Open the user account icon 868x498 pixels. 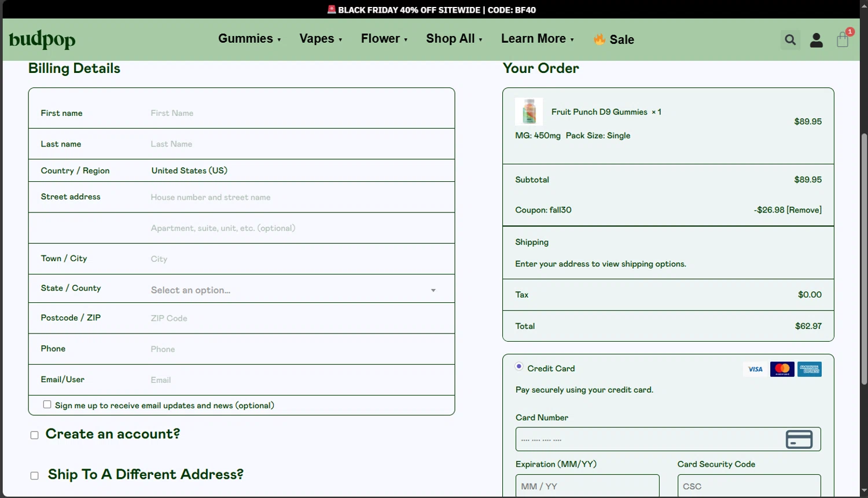click(816, 40)
